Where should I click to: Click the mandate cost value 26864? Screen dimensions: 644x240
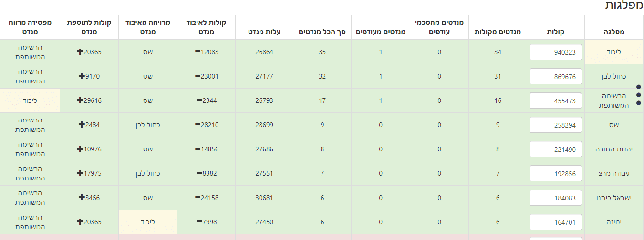[x=264, y=52]
